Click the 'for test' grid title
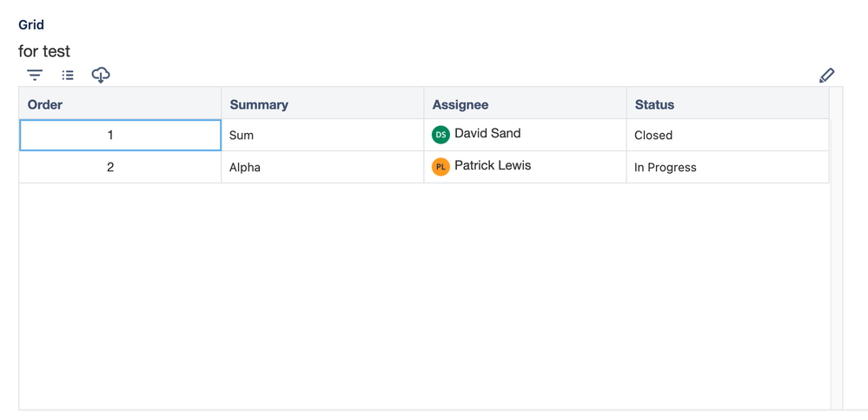Screen dimensions: 868x420 pos(44,51)
